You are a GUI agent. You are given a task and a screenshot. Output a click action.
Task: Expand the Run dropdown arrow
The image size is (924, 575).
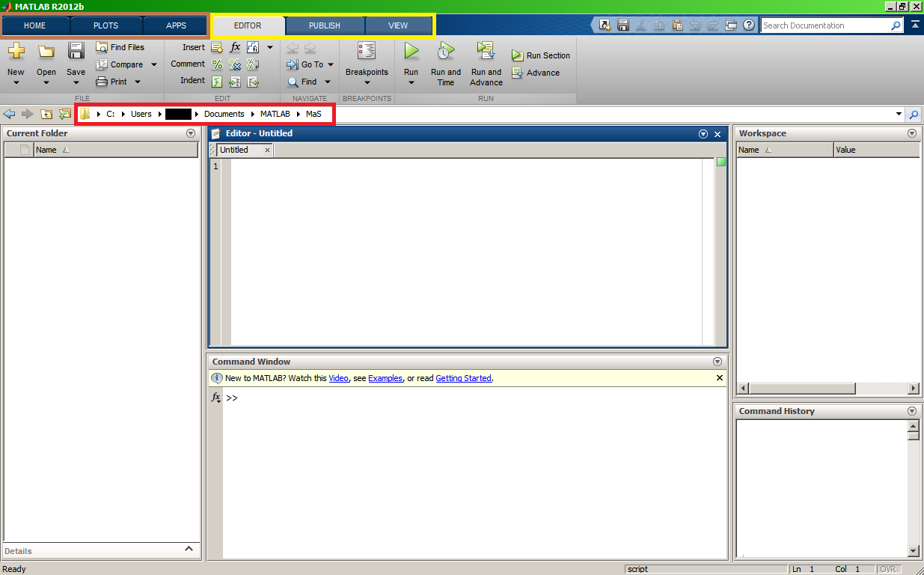(411, 83)
